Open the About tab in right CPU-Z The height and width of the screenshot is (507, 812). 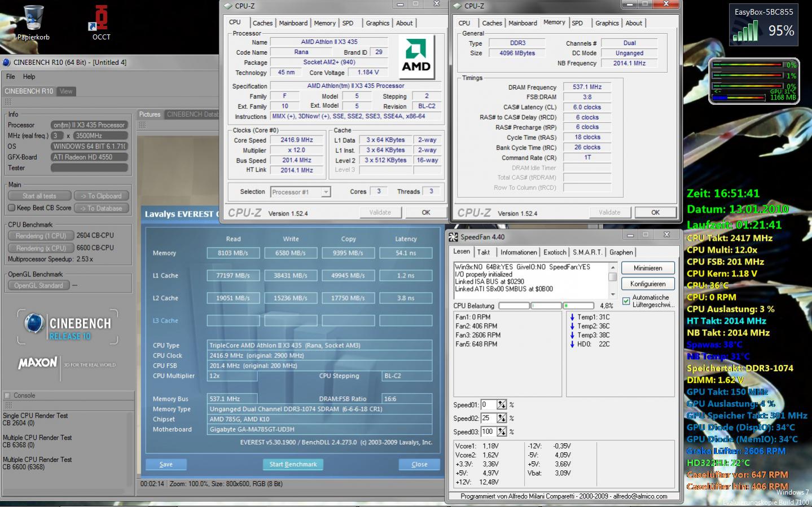tap(634, 23)
